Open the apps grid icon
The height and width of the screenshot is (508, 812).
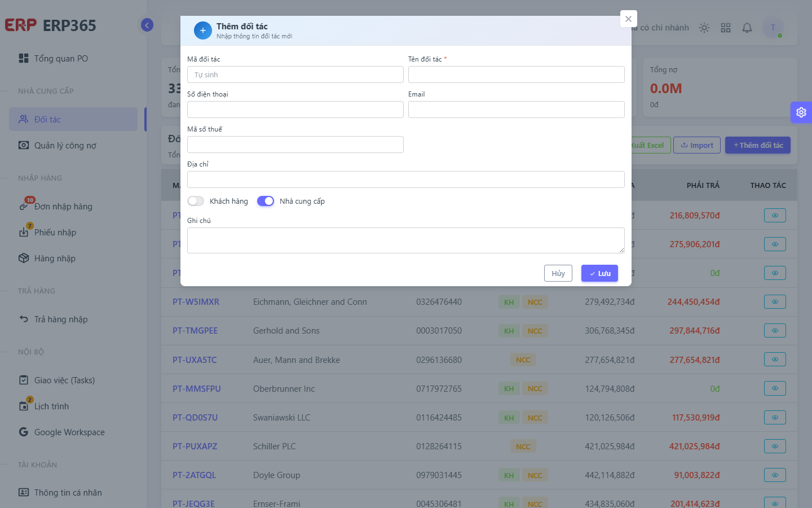click(726, 28)
